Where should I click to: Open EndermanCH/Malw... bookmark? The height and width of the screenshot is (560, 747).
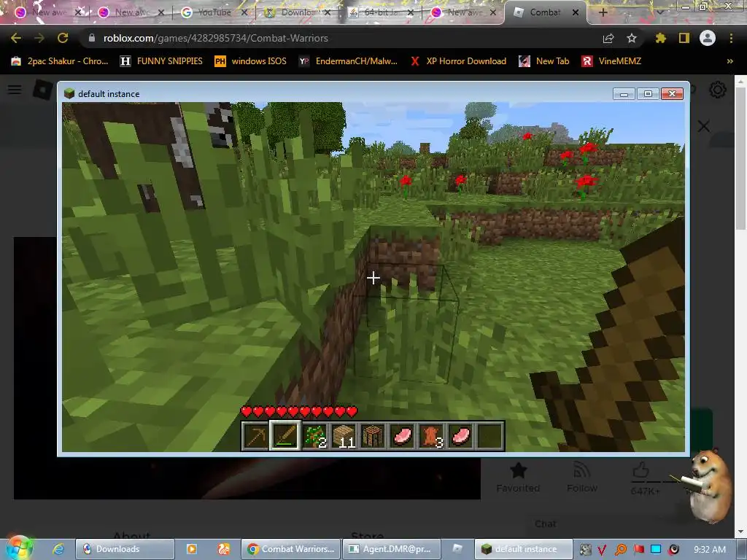(x=348, y=61)
